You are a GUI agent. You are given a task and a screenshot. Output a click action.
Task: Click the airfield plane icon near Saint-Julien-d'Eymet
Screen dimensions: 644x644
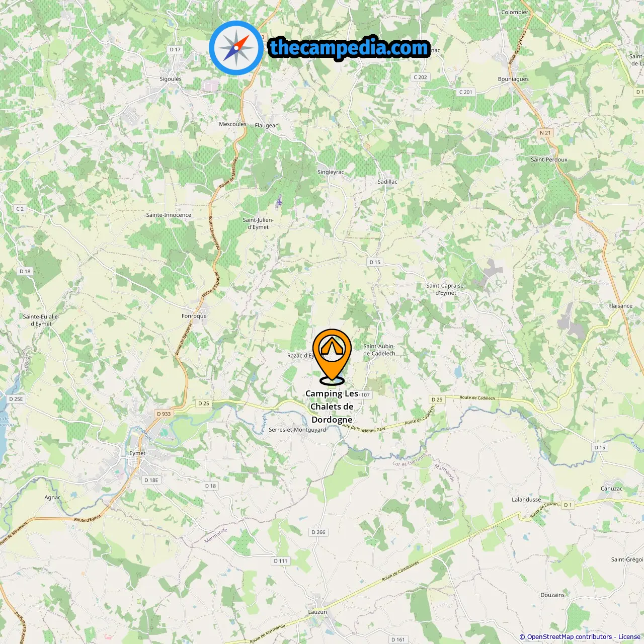click(x=279, y=202)
